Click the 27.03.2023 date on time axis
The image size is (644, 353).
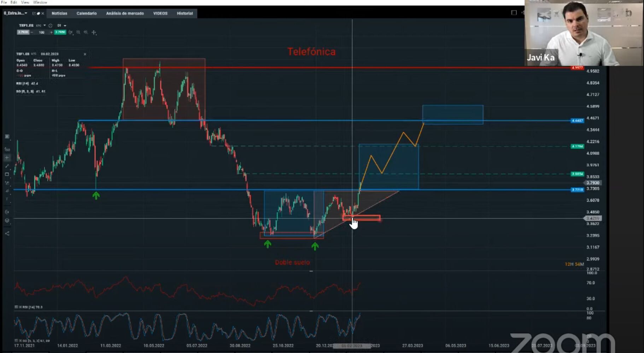(x=412, y=346)
